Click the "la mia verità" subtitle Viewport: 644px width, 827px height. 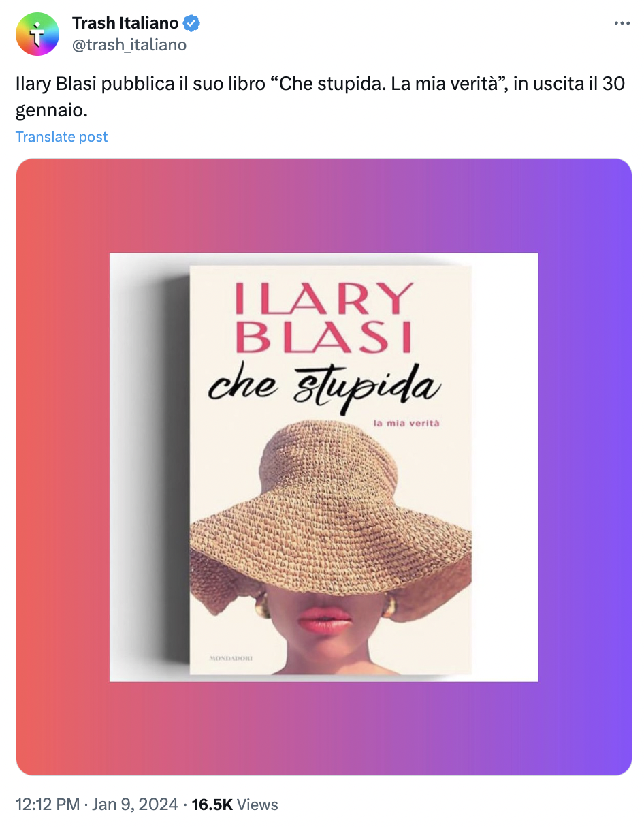(x=406, y=424)
